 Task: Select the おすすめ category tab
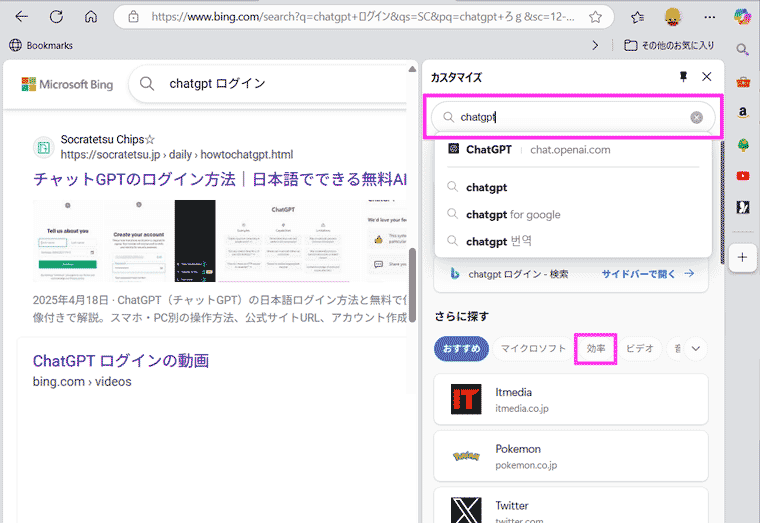point(461,349)
